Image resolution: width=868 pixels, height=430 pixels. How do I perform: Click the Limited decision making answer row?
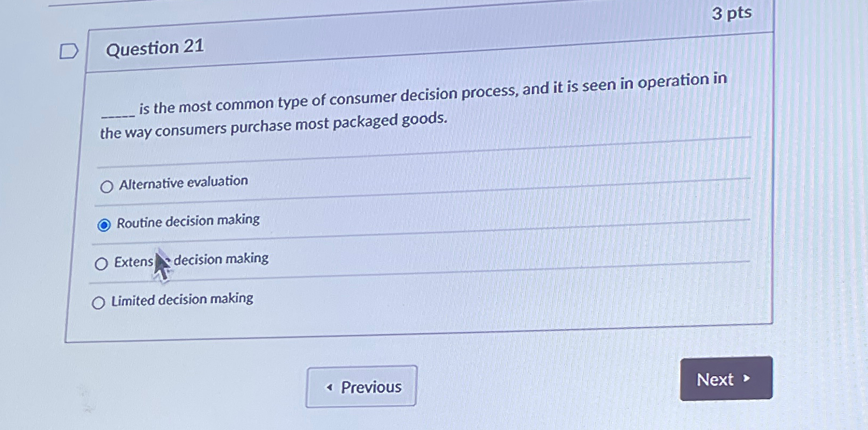181,300
